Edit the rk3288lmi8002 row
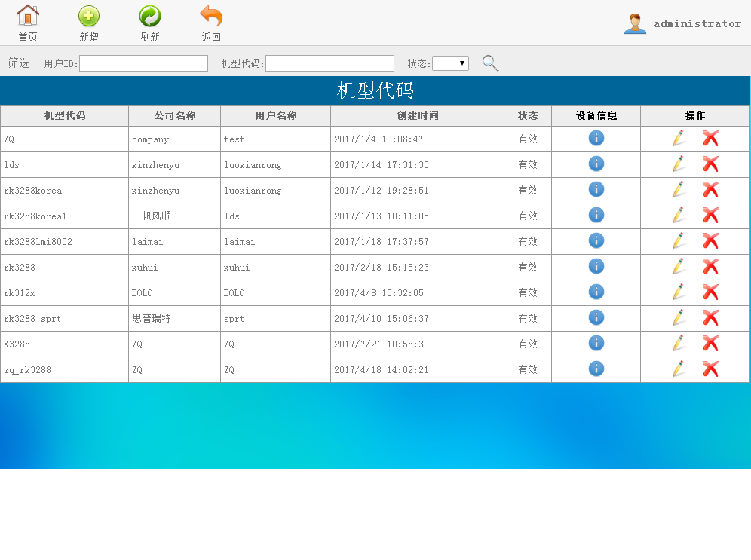The image size is (751, 560). pyautogui.click(x=679, y=240)
